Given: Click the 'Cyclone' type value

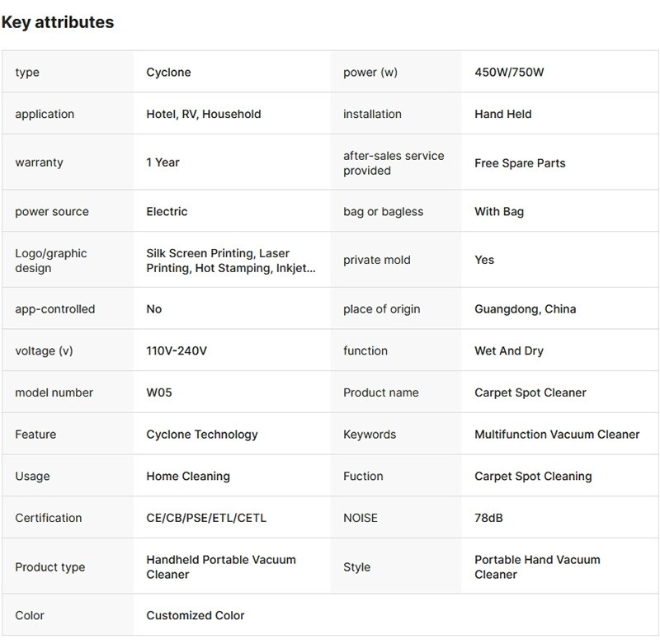Looking at the screenshot, I should [x=168, y=73].
